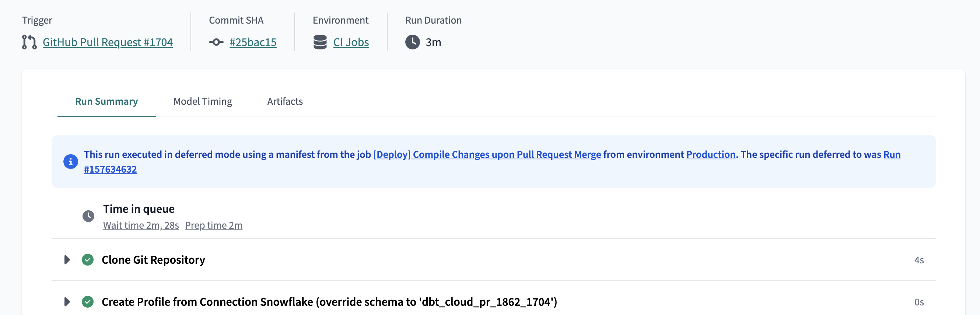
Task: Click the green checkmark on the Snowflake profile step
Action: pyautogui.click(x=88, y=301)
